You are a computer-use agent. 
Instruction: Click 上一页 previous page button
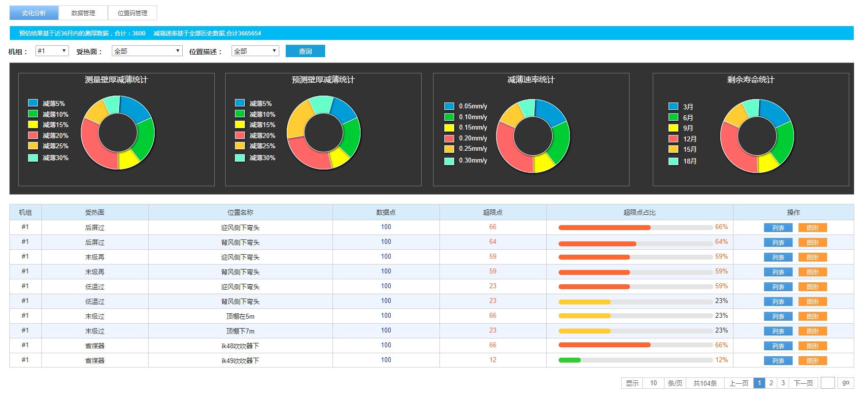pyautogui.click(x=738, y=383)
